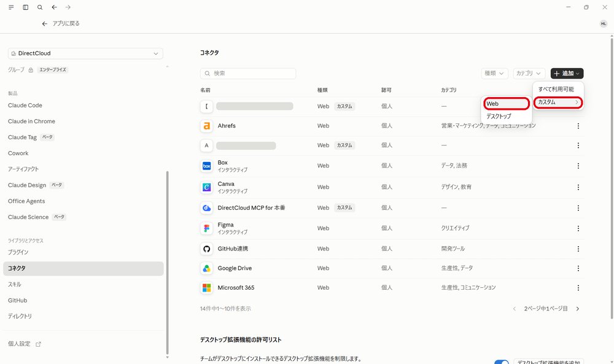Click the グループ label in sidebar
The height and width of the screenshot is (364, 614).
click(x=16, y=69)
